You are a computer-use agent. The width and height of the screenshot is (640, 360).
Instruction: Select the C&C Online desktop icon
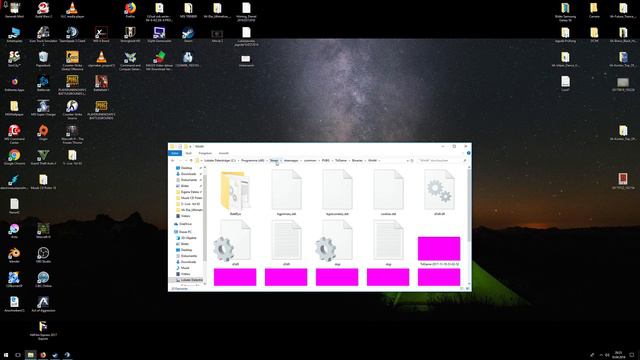43,279
